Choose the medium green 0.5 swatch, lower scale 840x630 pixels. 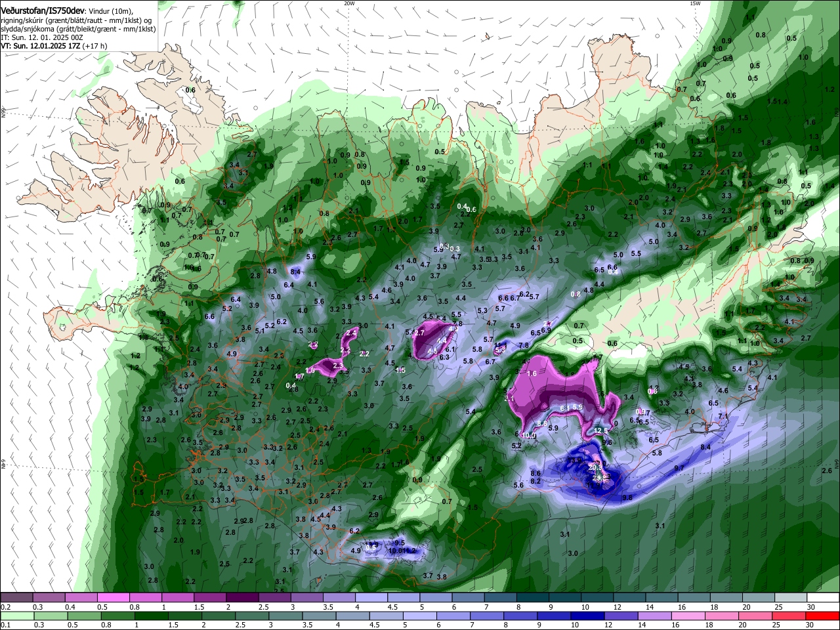pyautogui.click(x=85, y=616)
